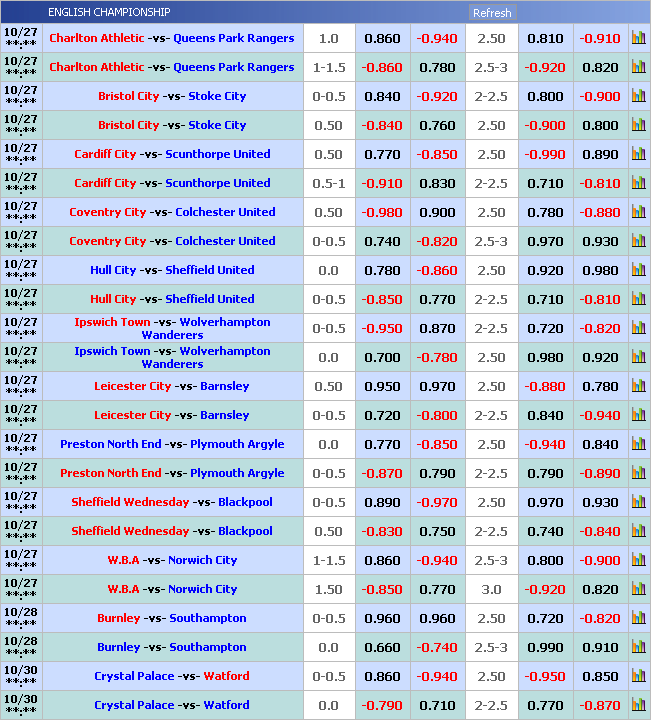This screenshot has width=651, height=720.
Task: Open chart icon for W.B.A 1.50 handicap row
Action: [638, 589]
